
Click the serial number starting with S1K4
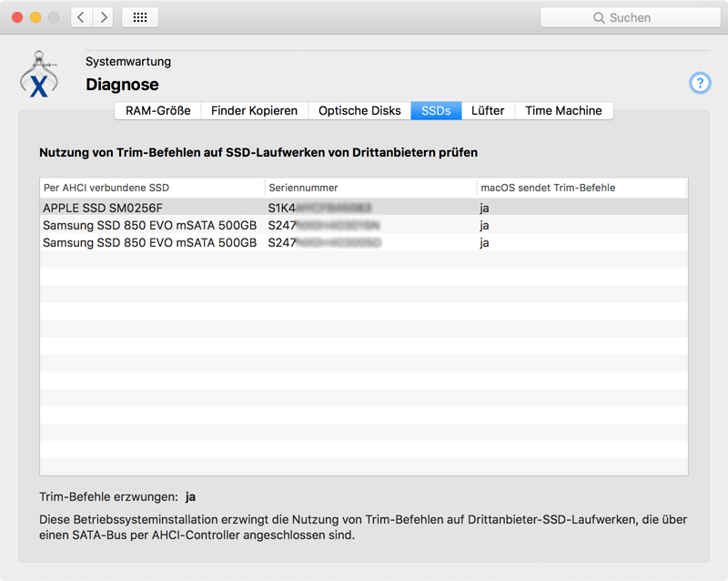(x=319, y=208)
